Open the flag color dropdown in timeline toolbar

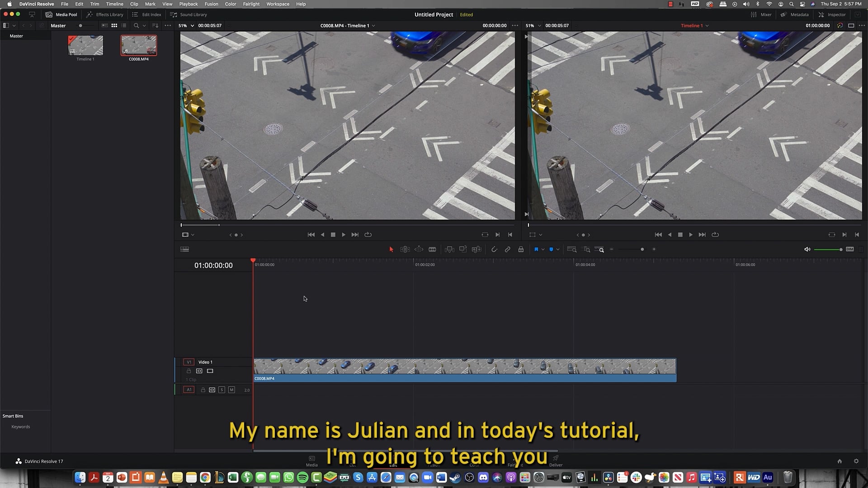[x=542, y=249]
